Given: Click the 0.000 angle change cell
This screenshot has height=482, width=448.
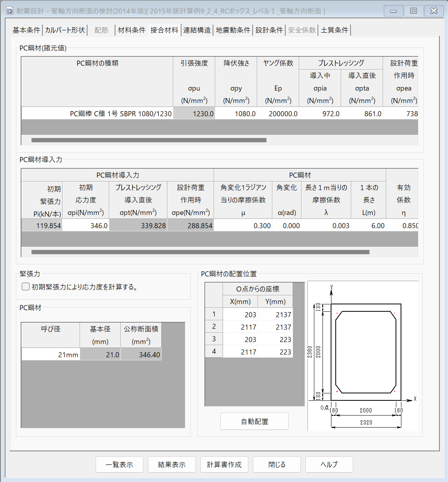Looking at the screenshot, I should click(x=287, y=225).
